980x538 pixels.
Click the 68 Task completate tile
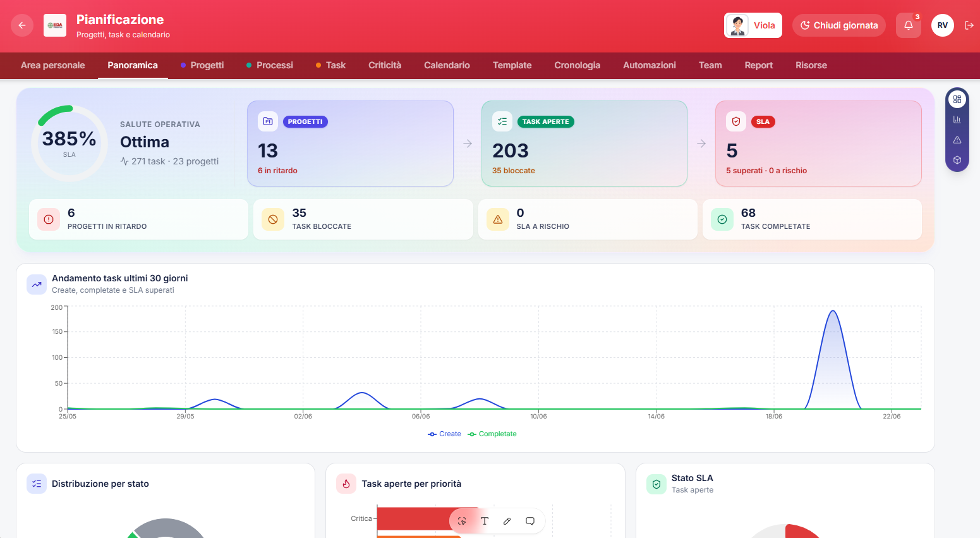click(x=812, y=219)
